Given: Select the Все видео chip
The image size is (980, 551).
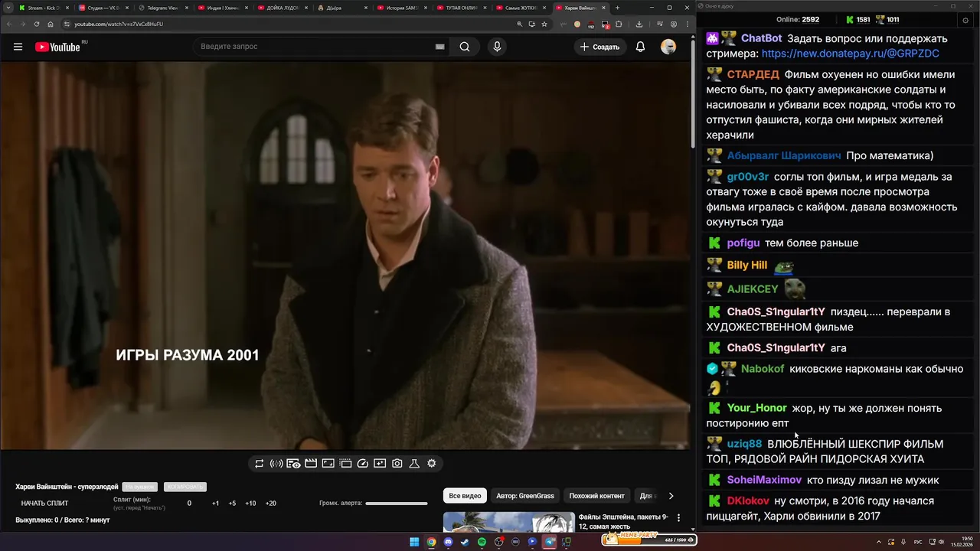Looking at the screenshot, I should (465, 496).
